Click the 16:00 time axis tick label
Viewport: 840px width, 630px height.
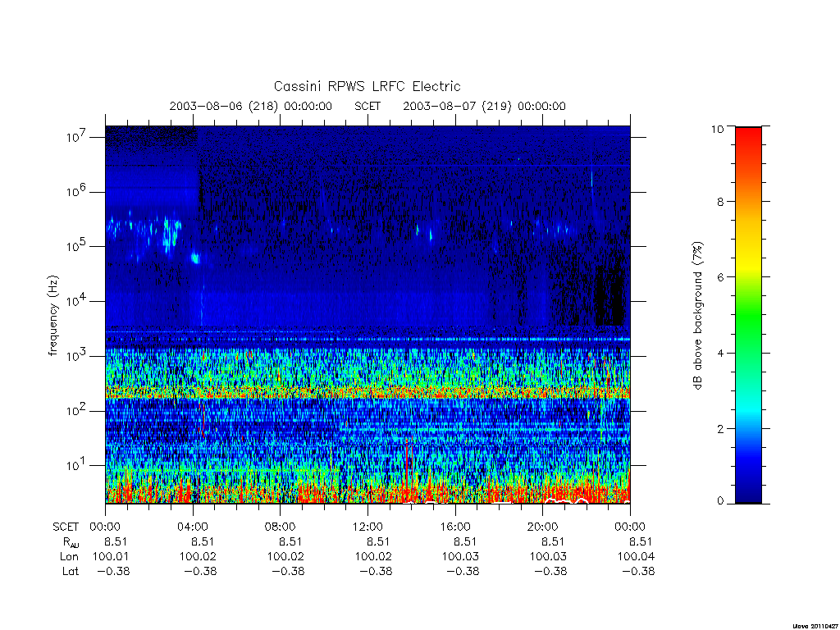click(x=454, y=527)
